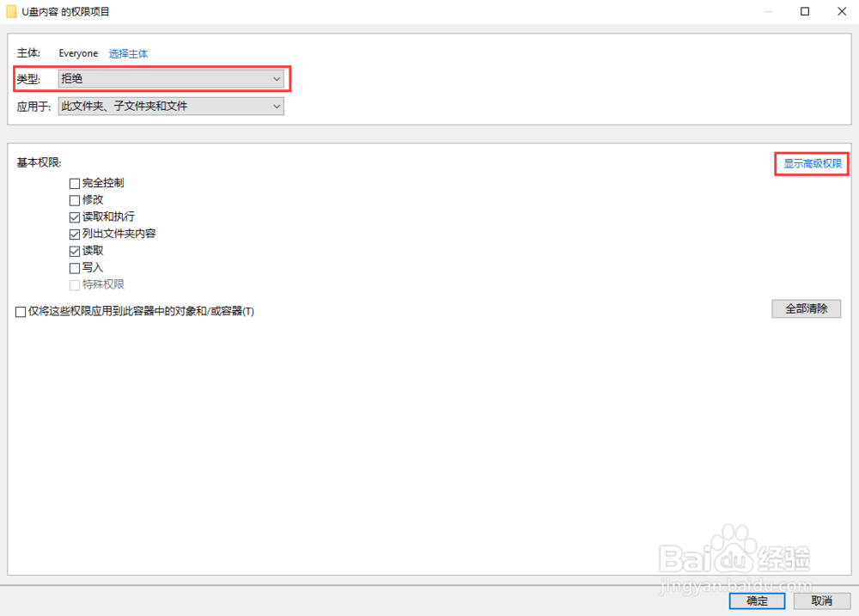Click the 基本权限 label

[39, 162]
